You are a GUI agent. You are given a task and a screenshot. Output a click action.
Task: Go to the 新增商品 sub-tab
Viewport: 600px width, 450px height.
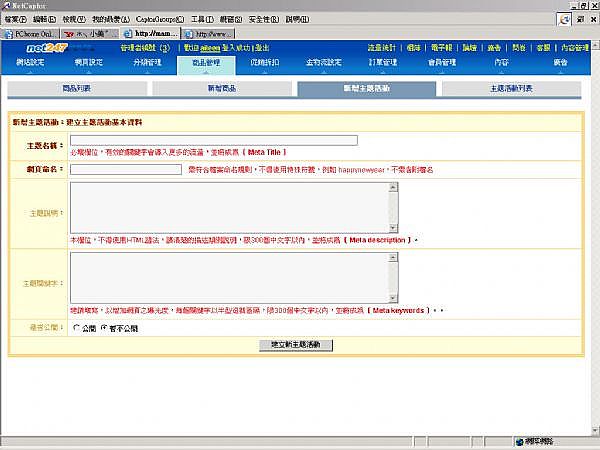(x=222, y=88)
